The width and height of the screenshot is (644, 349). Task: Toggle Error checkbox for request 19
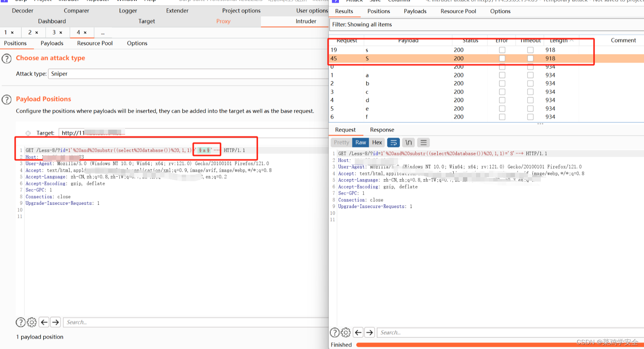pos(502,50)
